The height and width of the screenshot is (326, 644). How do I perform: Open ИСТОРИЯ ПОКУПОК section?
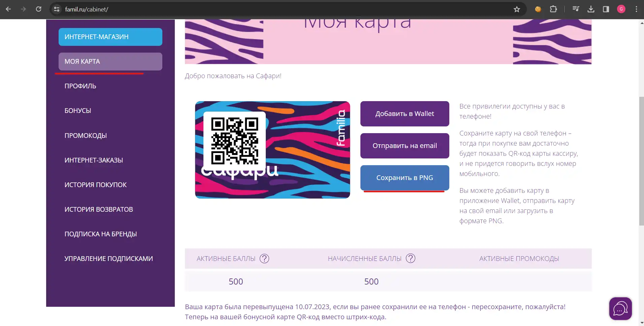coord(96,185)
